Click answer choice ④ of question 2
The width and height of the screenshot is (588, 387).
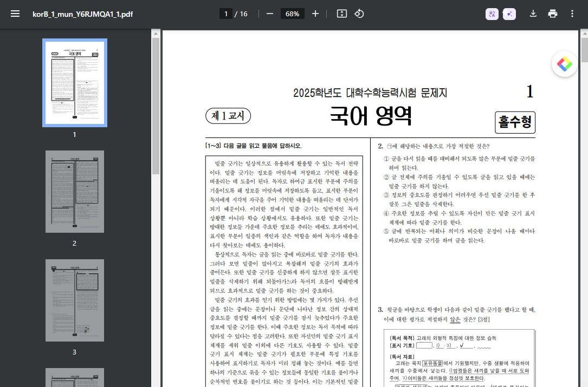click(x=460, y=218)
